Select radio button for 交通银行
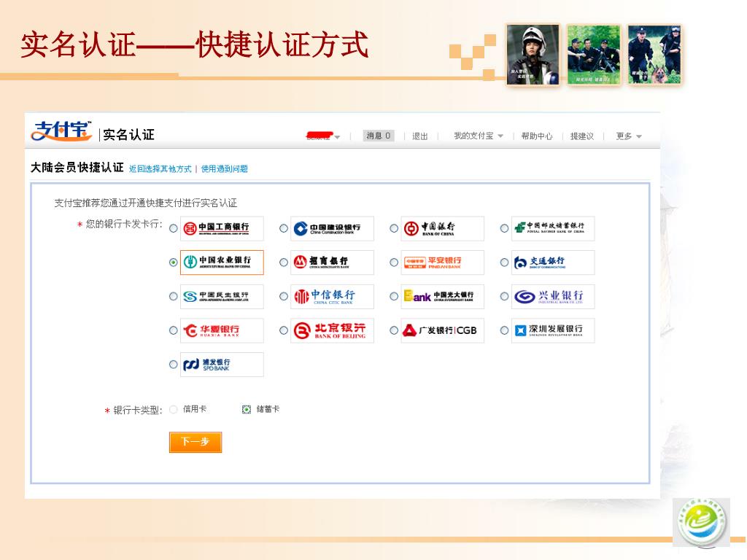The height and width of the screenshot is (560, 747). coord(505,262)
